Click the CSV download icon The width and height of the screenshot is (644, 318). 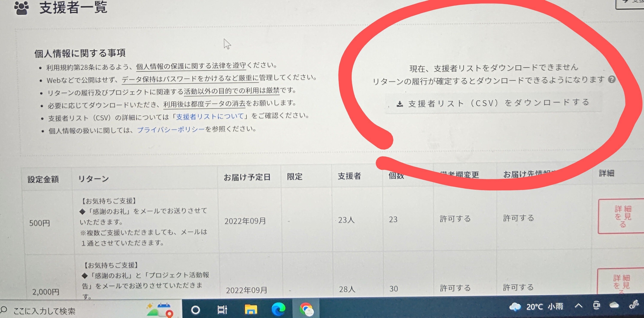tap(400, 104)
